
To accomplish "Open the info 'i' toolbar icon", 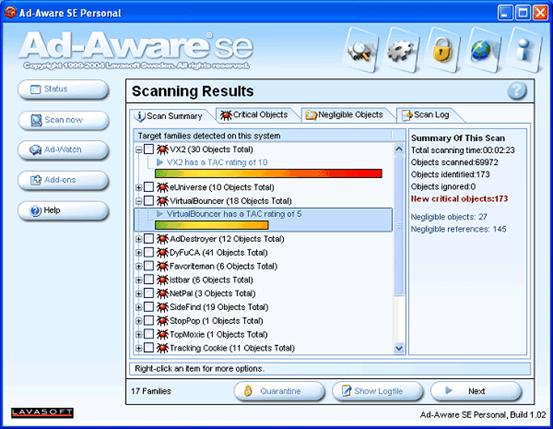I will pyautogui.click(x=524, y=50).
